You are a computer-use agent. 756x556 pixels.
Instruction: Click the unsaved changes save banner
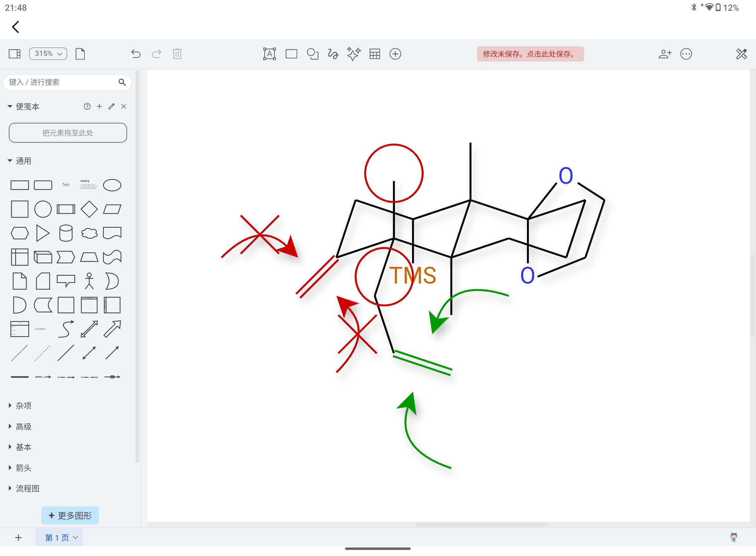pyautogui.click(x=530, y=54)
